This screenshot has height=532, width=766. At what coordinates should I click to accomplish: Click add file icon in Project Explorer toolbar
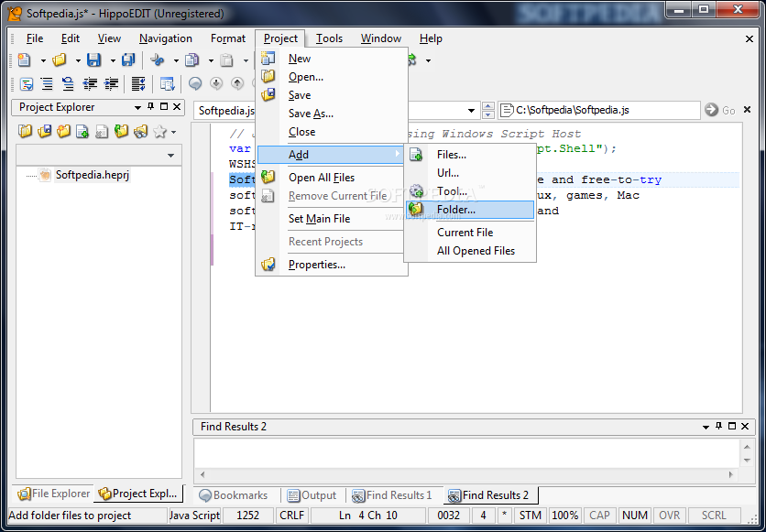coord(82,131)
